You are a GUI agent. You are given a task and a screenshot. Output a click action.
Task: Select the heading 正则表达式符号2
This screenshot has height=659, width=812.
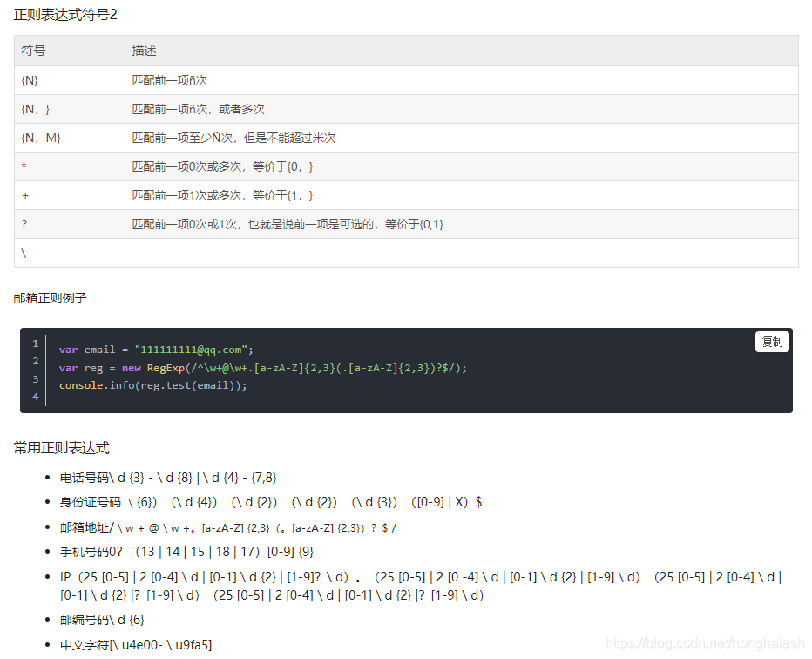click(x=65, y=15)
